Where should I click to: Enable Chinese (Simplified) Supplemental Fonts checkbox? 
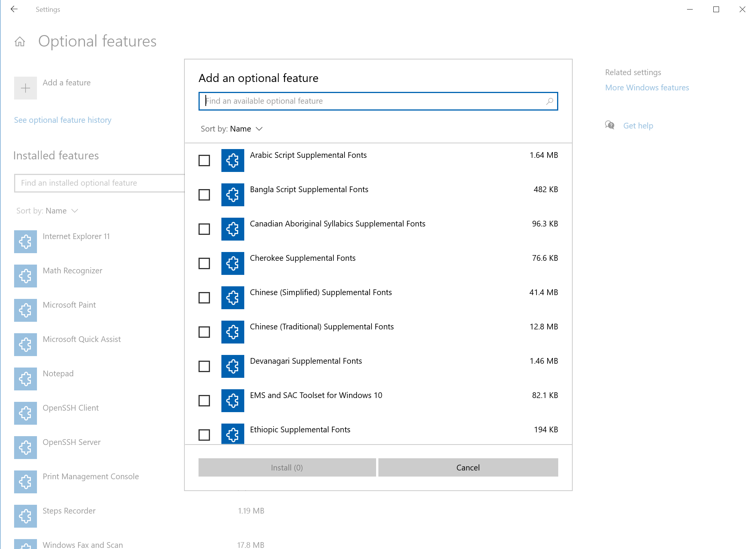(204, 298)
